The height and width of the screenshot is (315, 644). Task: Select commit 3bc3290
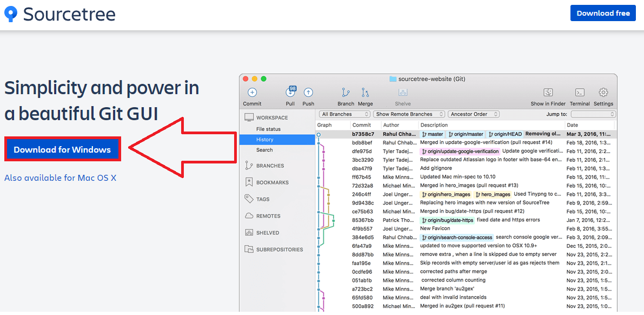click(466, 160)
